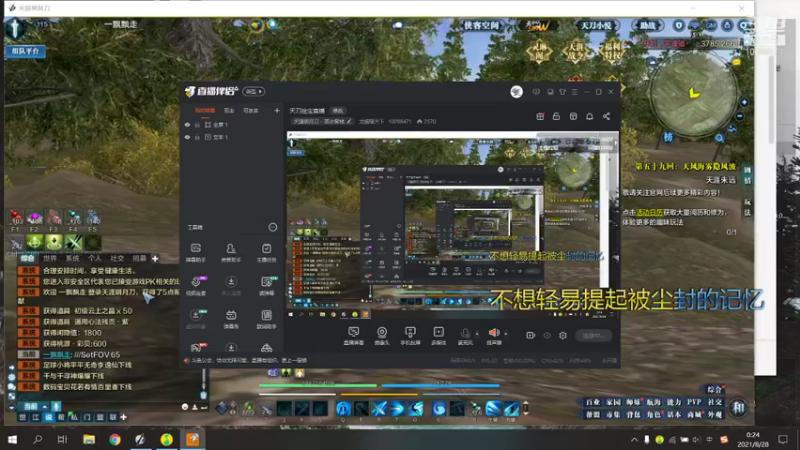Select the 全屏 1 source row

click(232, 125)
